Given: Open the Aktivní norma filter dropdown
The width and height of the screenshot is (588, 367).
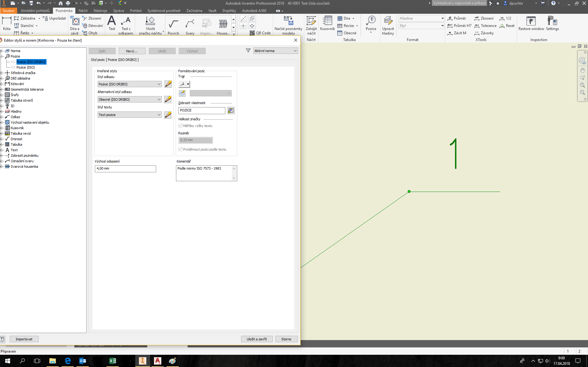Looking at the screenshot, I should coord(275,51).
